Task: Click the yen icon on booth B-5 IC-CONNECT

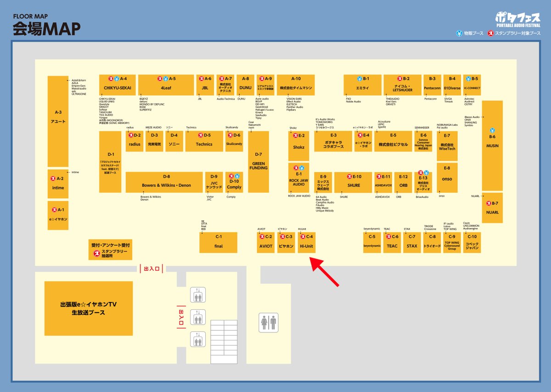Action: [x=467, y=78]
